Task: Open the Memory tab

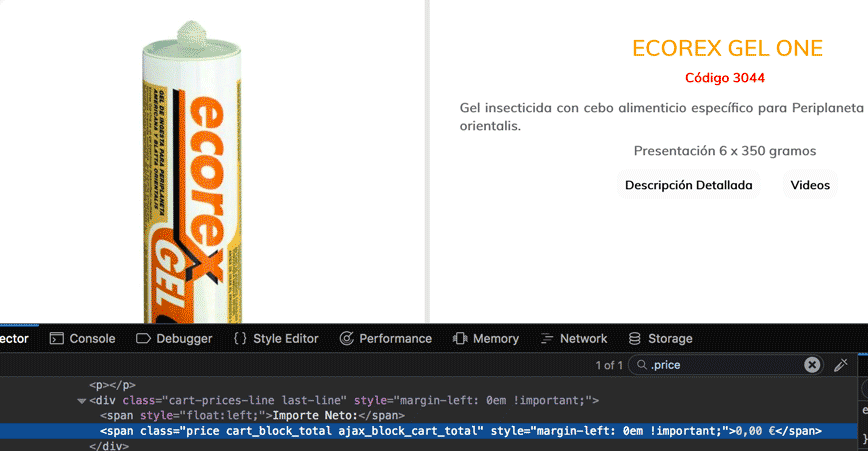Action: point(485,339)
